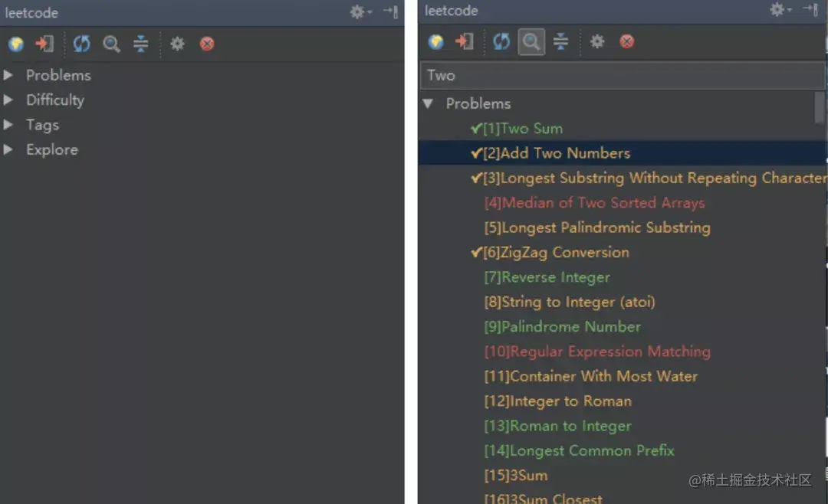Open [6]ZigZag Conversion
Screen dimensions: 828x504
(550, 252)
